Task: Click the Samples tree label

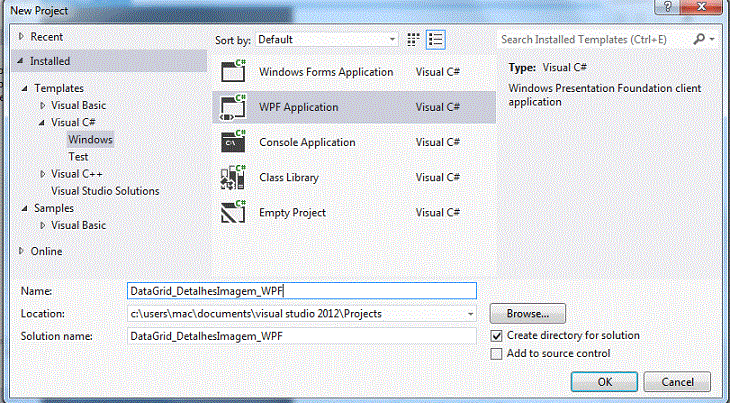Action: (54, 208)
